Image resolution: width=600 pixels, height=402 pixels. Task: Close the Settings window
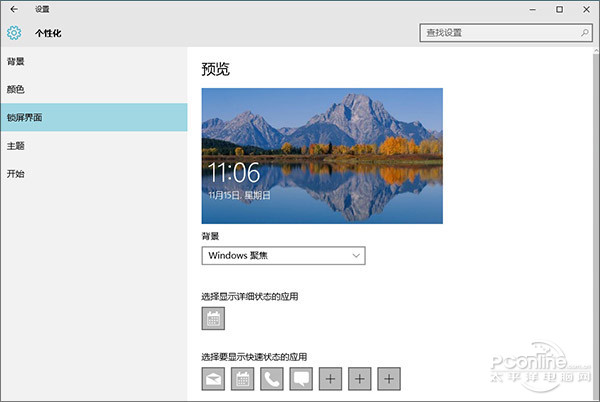click(x=586, y=10)
